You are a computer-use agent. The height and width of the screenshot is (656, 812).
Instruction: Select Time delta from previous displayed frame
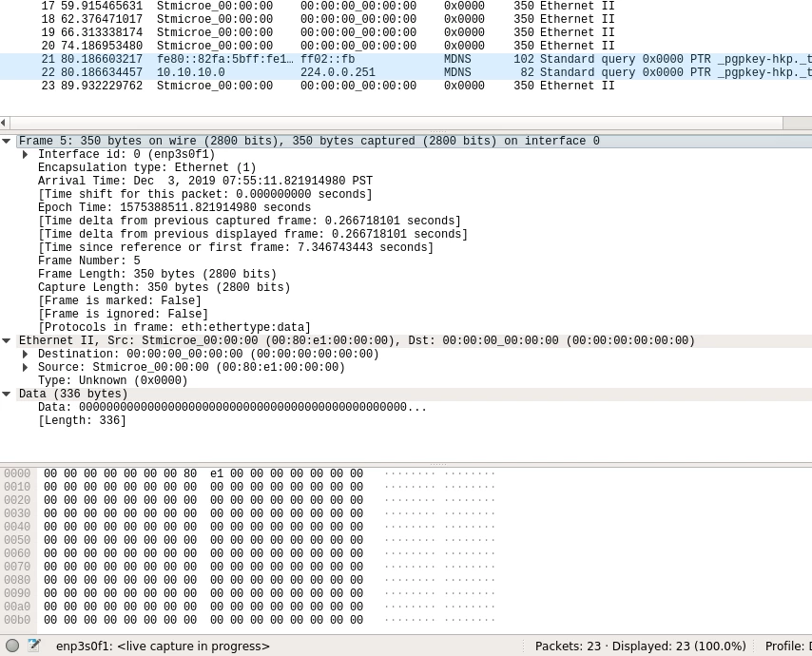(253, 234)
